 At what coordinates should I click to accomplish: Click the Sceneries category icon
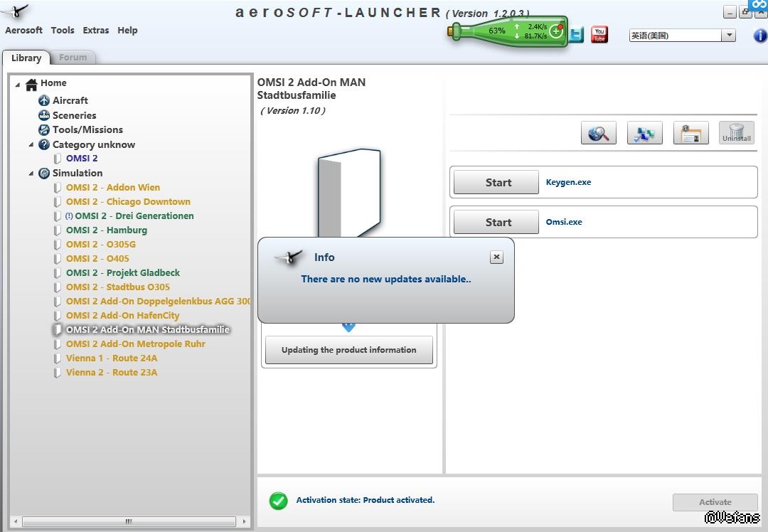point(44,115)
